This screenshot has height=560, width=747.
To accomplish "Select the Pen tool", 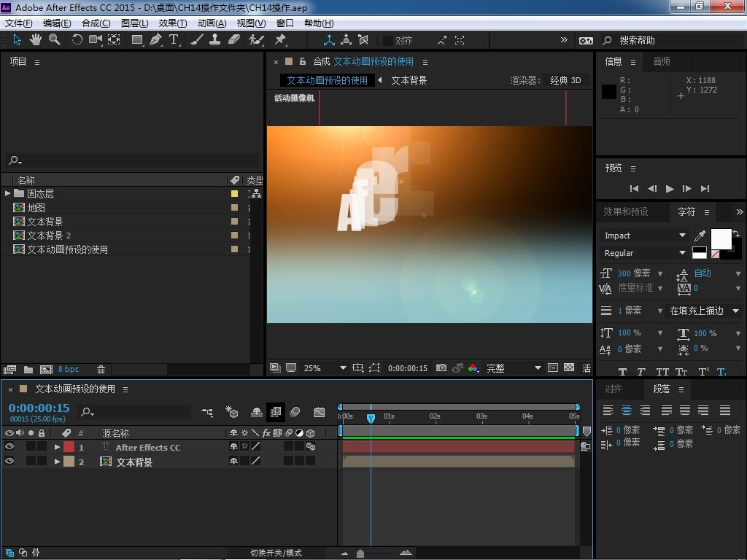I will (155, 40).
